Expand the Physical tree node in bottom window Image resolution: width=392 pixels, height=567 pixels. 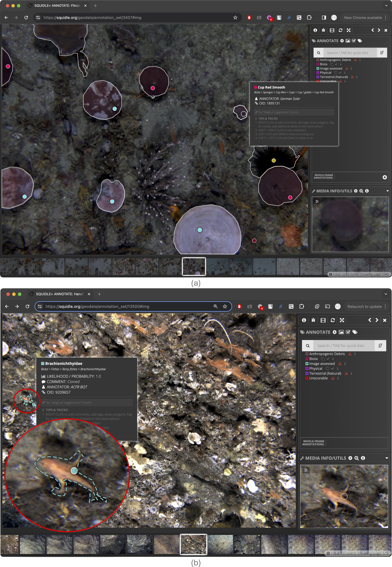pyautogui.click(x=307, y=369)
